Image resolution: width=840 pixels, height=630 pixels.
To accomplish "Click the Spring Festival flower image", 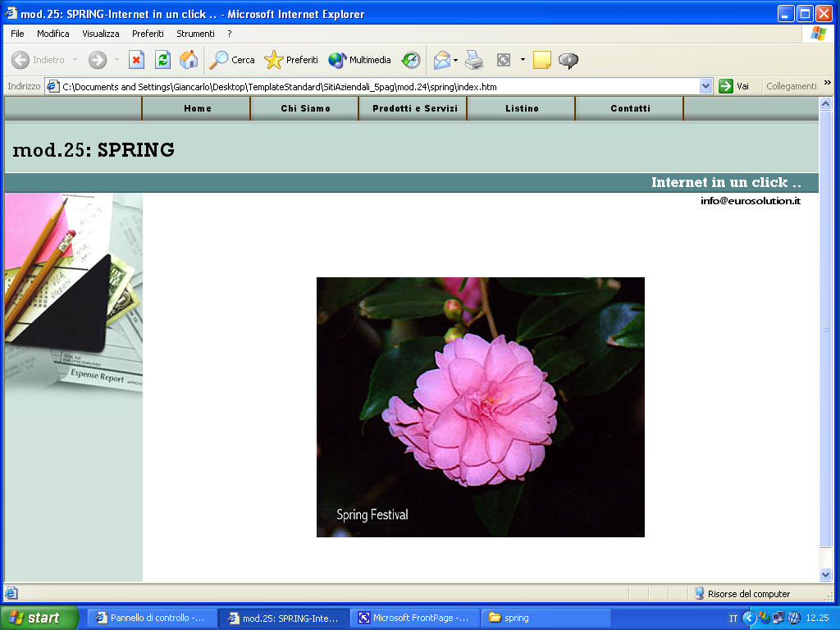I will click(x=481, y=407).
